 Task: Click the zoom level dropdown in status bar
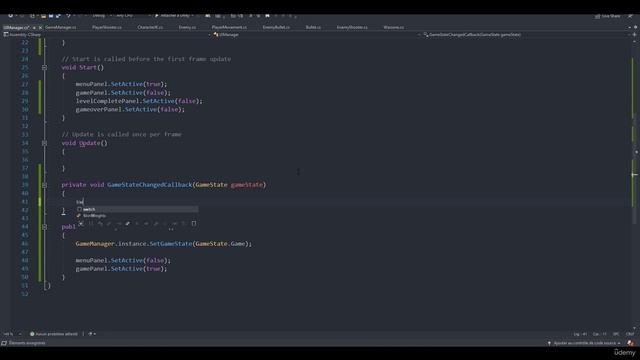click(x=11, y=334)
